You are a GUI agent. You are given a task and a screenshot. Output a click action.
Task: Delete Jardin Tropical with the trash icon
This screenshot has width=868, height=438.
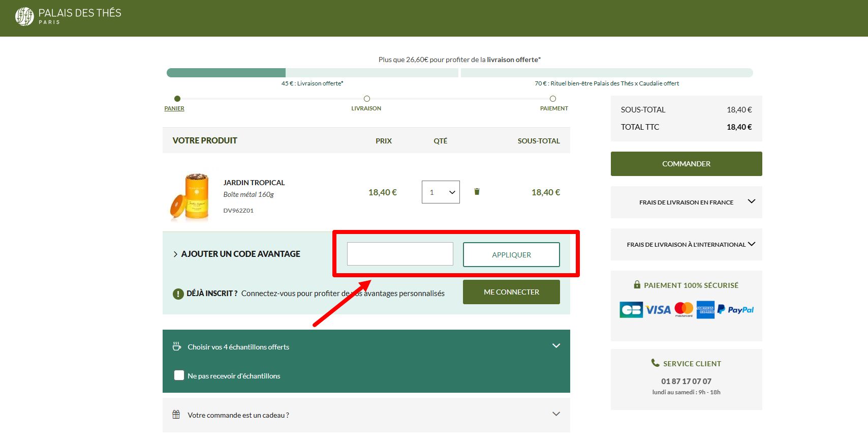point(477,192)
